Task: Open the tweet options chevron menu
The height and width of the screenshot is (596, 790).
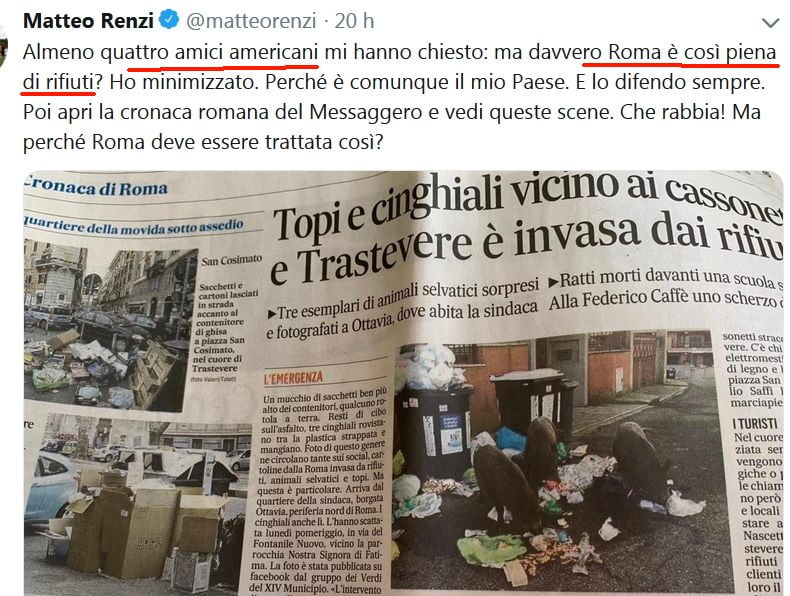Action: click(770, 23)
